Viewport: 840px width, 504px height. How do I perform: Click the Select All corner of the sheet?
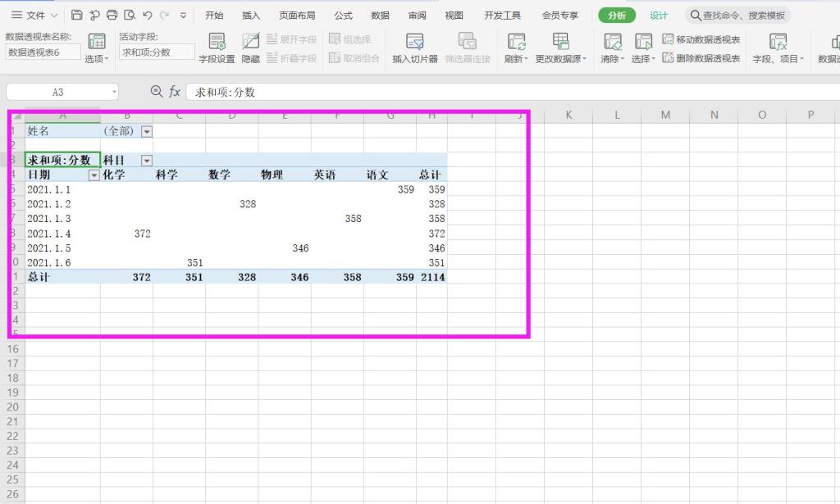coord(15,115)
